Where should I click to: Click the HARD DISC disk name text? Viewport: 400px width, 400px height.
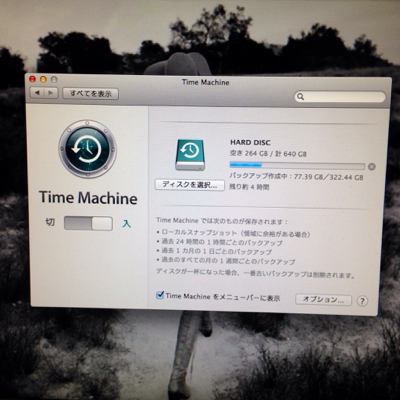click(250, 143)
